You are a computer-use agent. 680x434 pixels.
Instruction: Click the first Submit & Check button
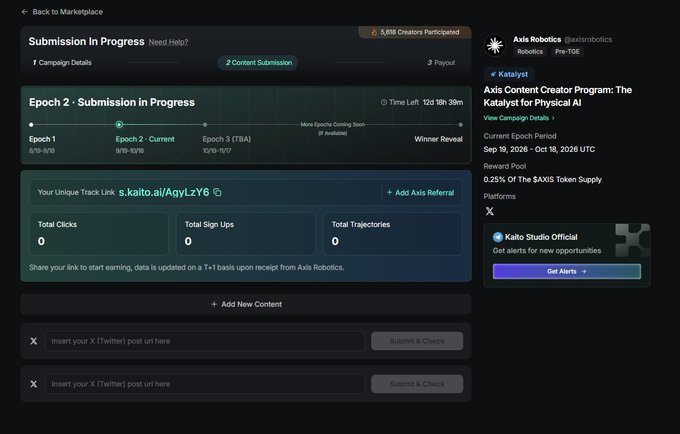(417, 341)
